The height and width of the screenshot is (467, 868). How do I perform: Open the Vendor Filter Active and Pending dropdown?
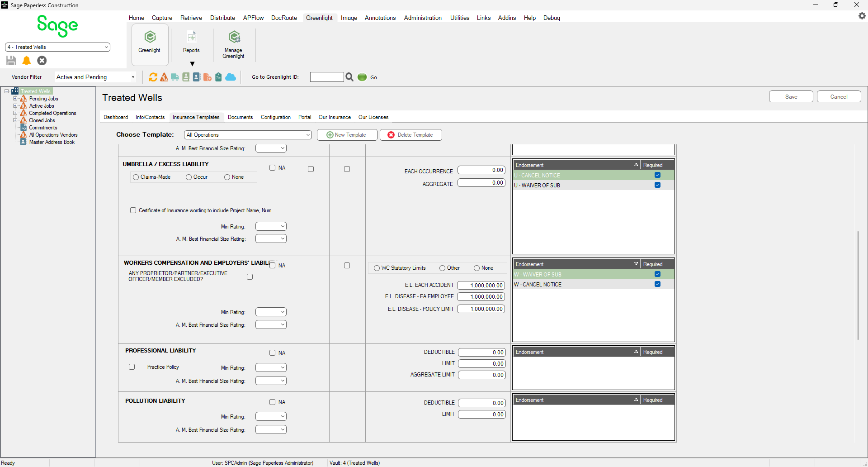(95, 77)
